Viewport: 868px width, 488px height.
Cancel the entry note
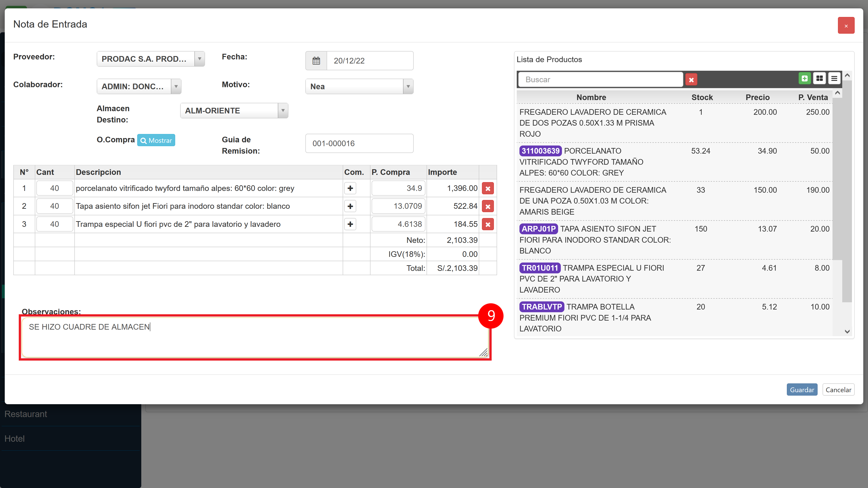[x=838, y=390]
